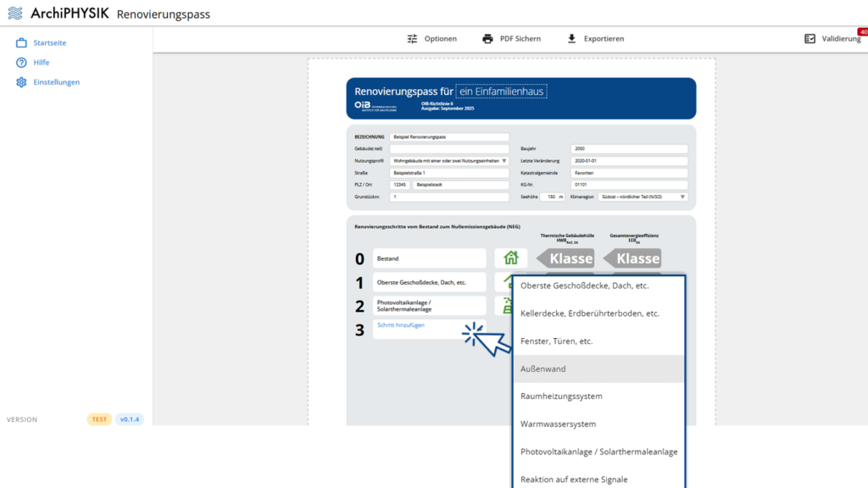Click the Exportieren download icon

(x=572, y=39)
